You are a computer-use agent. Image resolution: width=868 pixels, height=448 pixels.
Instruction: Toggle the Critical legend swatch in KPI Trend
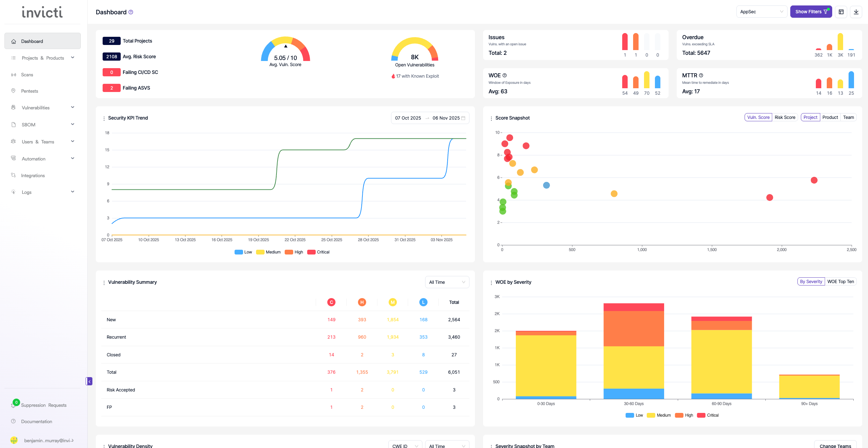pos(311,252)
